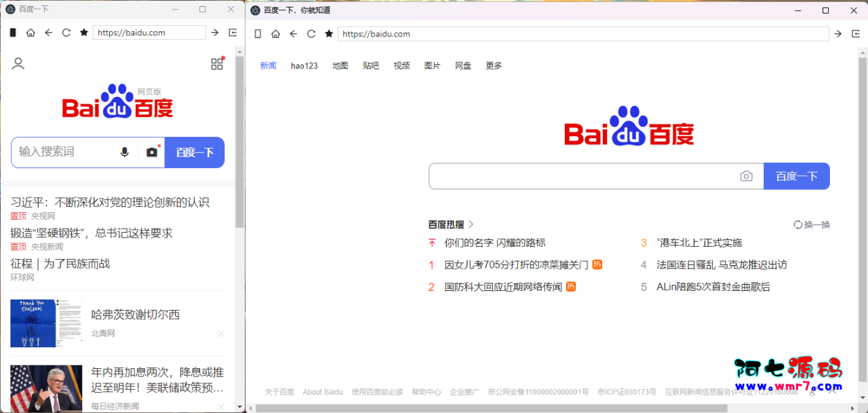
Task: Expand 百度热搜 via its chevron
Action: 471,224
